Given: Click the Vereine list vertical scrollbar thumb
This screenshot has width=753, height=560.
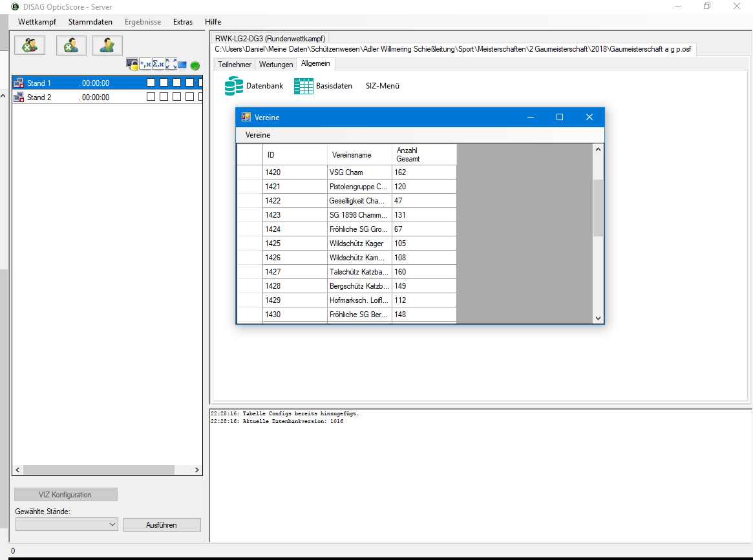Looking at the screenshot, I should point(598,207).
